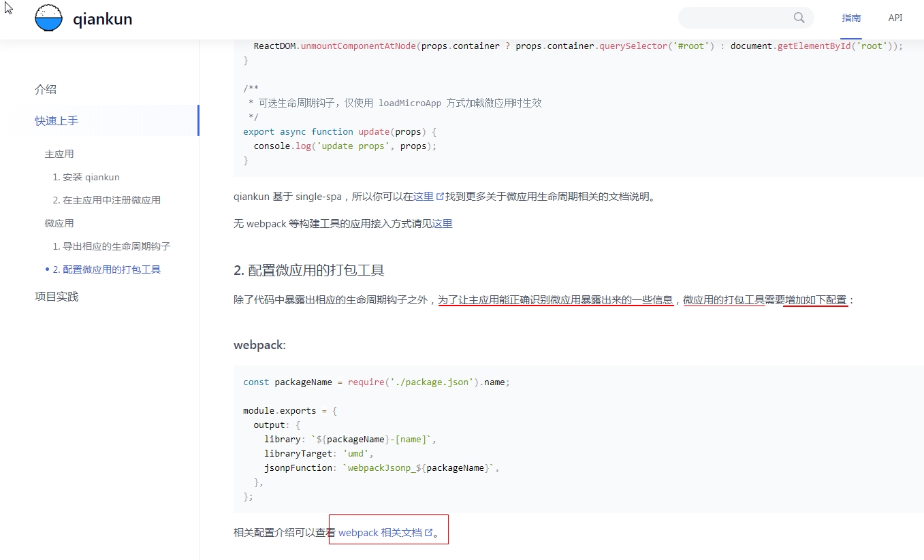Click the console.log('update props') code line
This screenshot has height=560, width=924.
click(x=345, y=146)
